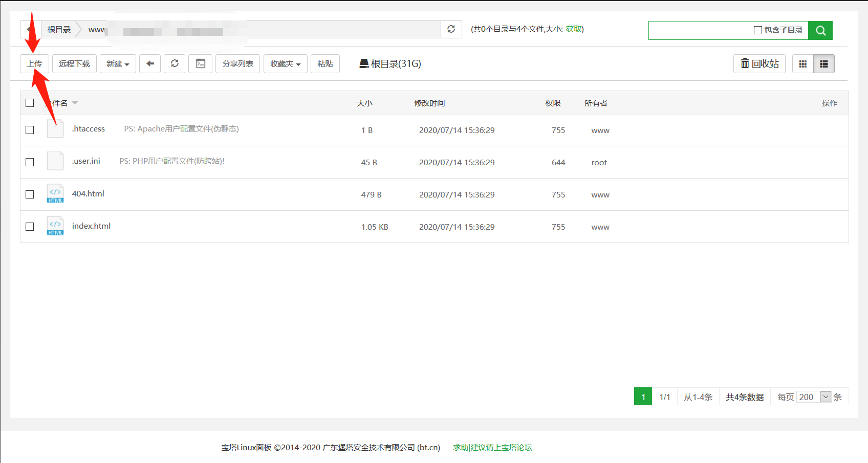Click the 1.05 KB size value
This screenshot has width=868, height=463.
pos(375,227)
